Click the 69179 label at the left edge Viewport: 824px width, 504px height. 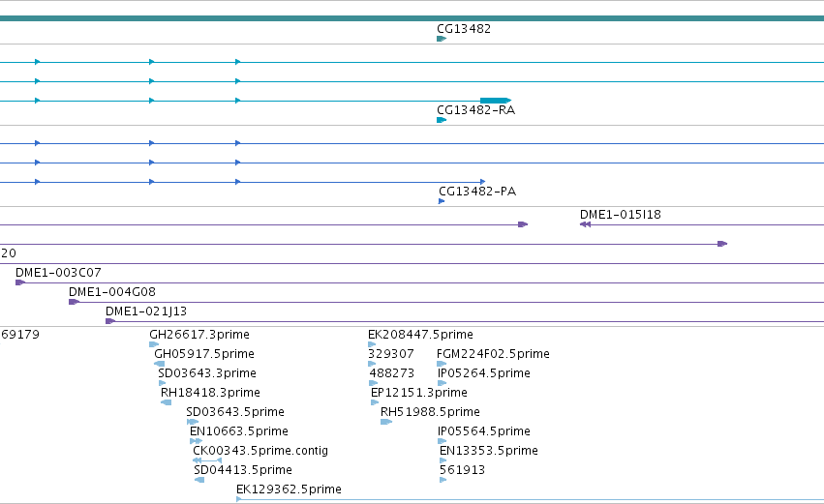[x=20, y=335]
